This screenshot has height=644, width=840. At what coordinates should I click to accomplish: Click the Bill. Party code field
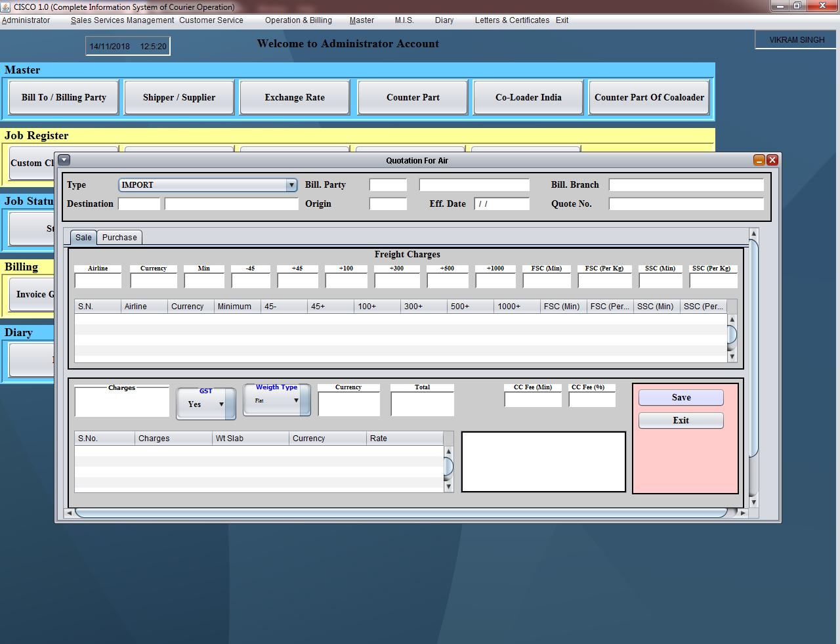(388, 185)
